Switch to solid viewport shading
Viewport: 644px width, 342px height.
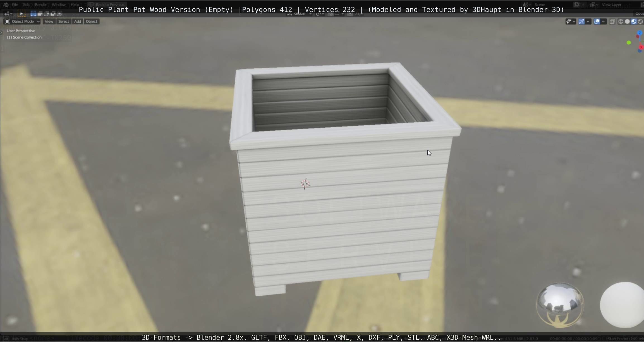click(627, 21)
